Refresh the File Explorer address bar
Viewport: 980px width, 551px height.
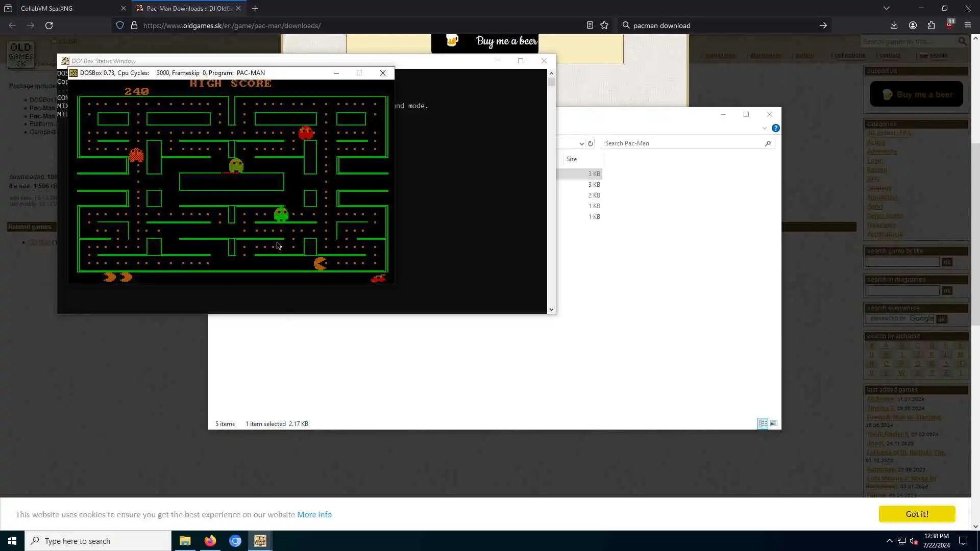(591, 143)
